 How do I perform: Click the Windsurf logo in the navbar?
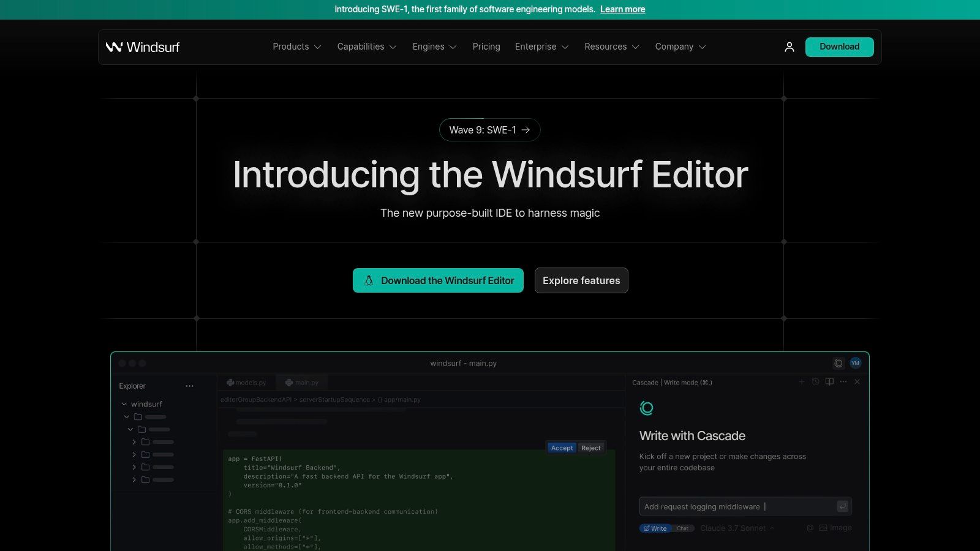(143, 47)
